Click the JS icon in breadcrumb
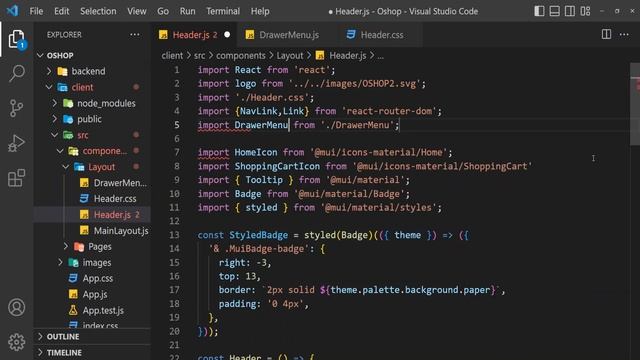The height and width of the screenshot is (360, 640). click(x=320, y=56)
